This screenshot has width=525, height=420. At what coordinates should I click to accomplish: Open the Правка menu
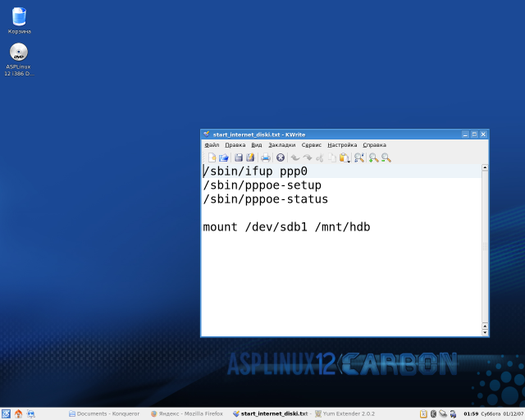(235, 145)
